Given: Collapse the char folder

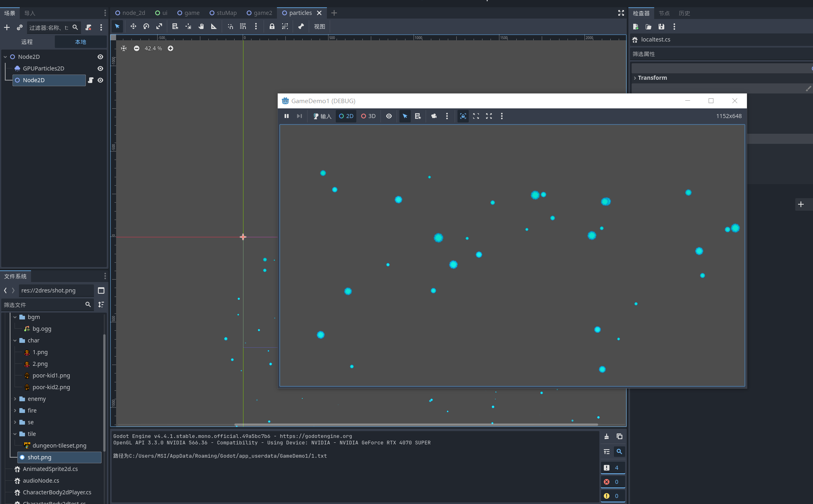Looking at the screenshot, I should pyautogui.click(x=15, y=340).
